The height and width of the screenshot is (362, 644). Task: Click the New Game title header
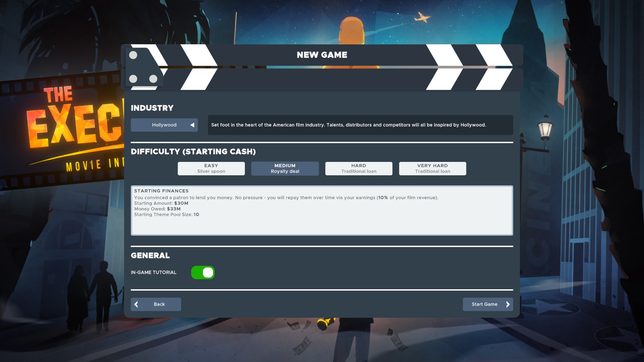point(322,55)
